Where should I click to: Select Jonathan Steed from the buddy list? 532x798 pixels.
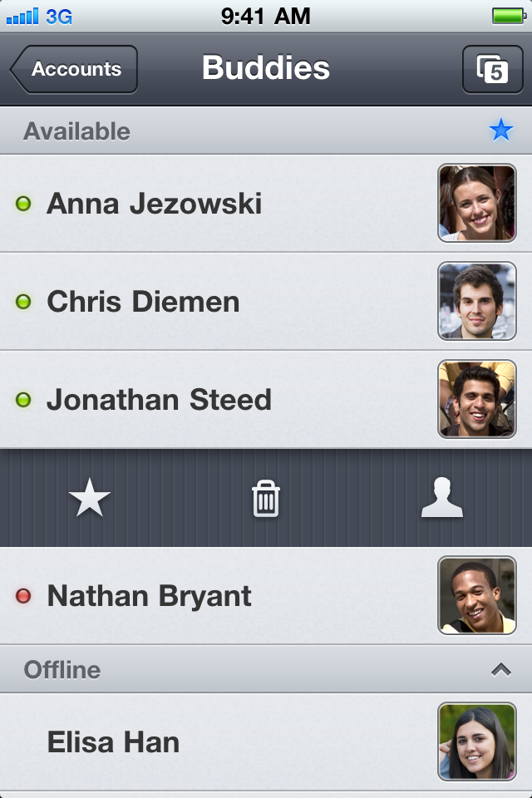click(x=266, y=400)
